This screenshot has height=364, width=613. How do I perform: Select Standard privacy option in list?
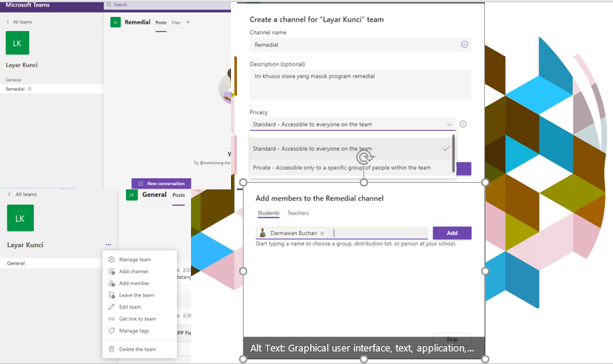tap(351, 149)
